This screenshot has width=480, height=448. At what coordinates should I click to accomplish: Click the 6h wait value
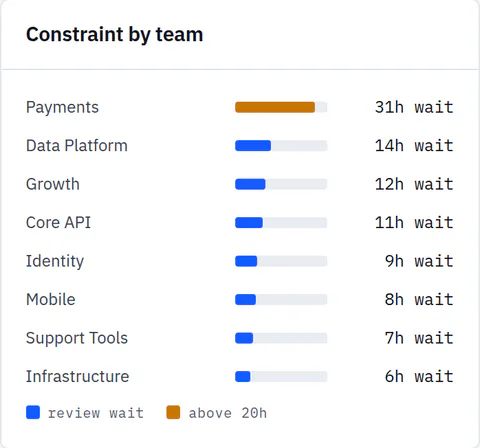[419, 377]
